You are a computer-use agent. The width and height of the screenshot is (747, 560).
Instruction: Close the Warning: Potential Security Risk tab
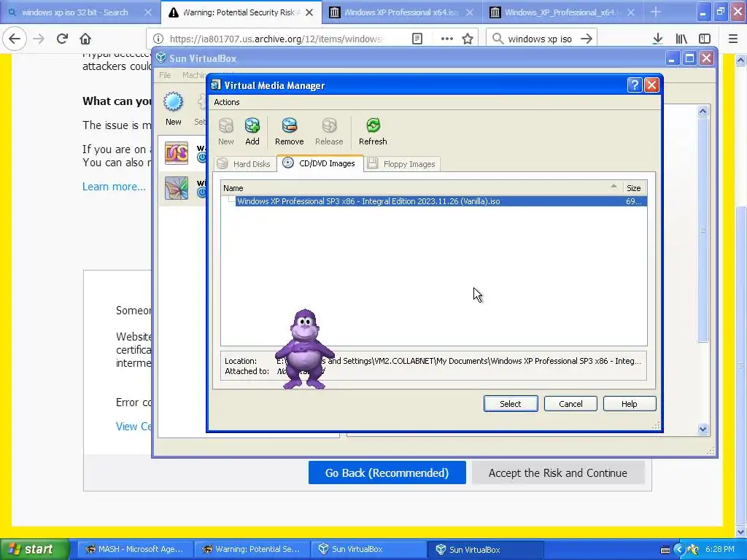(309, 12)
